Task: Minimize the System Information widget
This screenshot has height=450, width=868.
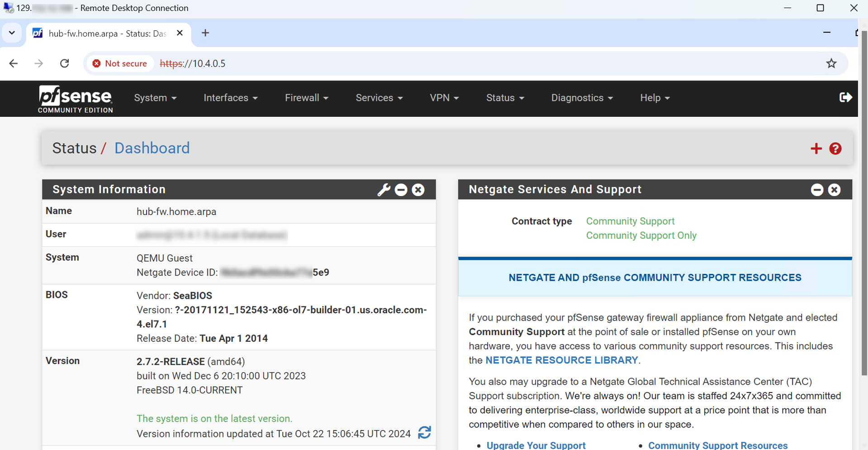Action: tap(401, 190)
